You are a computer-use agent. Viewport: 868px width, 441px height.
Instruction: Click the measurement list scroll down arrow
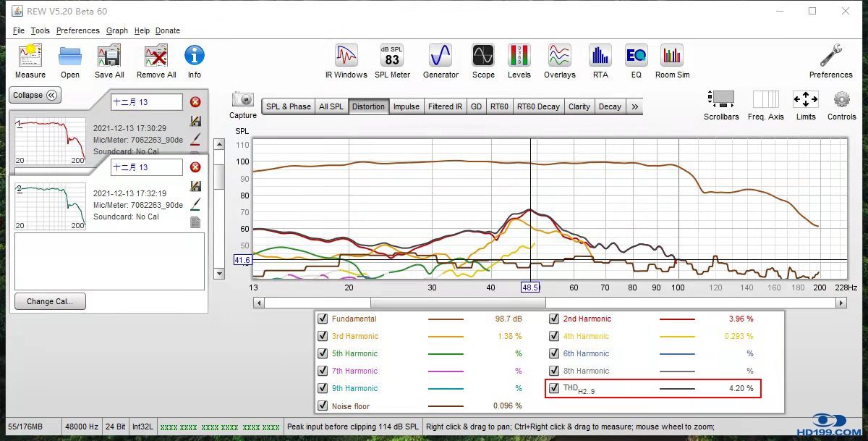click(x=219, y=274)
